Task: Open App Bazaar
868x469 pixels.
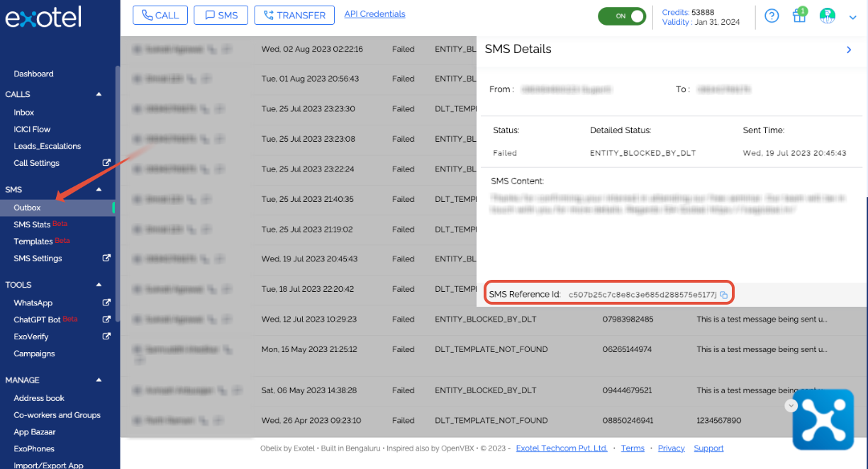Action: 35,432
